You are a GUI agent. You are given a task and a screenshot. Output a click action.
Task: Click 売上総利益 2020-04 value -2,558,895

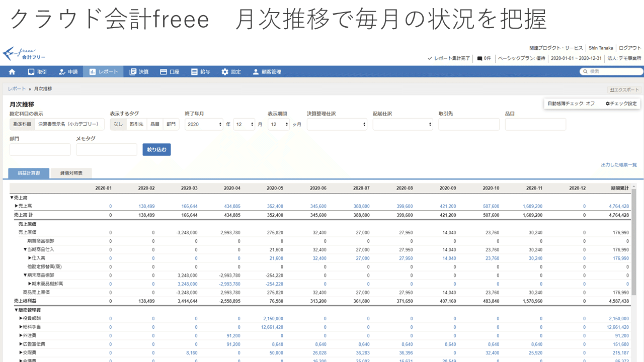pyautogui.click(x=229, y=301)
